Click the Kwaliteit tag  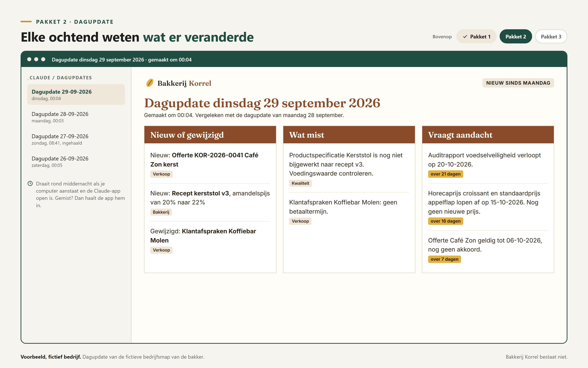click(x=300, y=183)
